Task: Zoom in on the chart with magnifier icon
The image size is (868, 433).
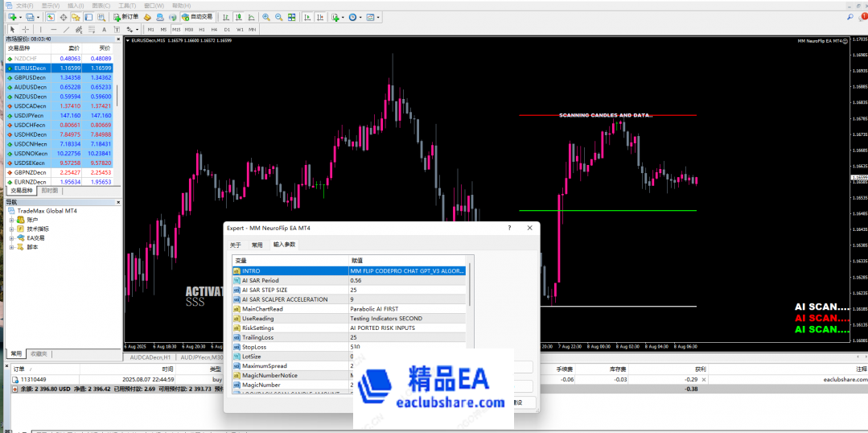Action: click(266, 17)
